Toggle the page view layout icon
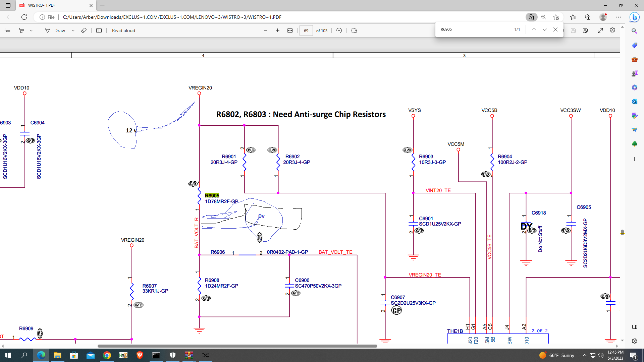Viewport: 644px width, 362px height. coord(354,31)
